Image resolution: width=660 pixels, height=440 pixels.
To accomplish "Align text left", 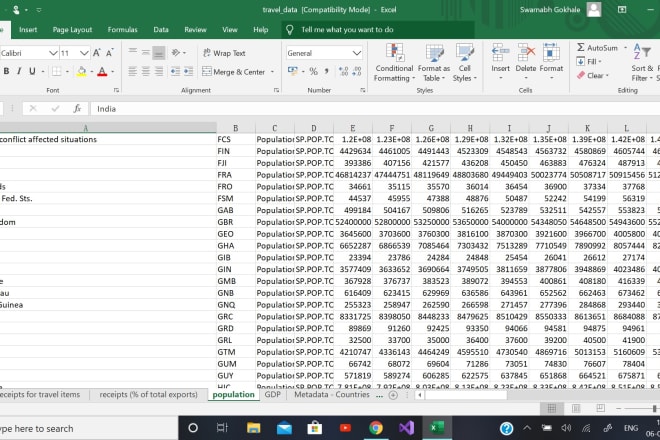I will [133, 72].
